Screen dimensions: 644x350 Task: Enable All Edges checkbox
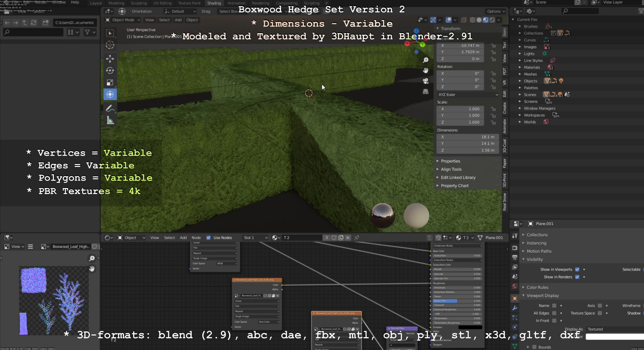pyautogui.click(x=554, y=313)
